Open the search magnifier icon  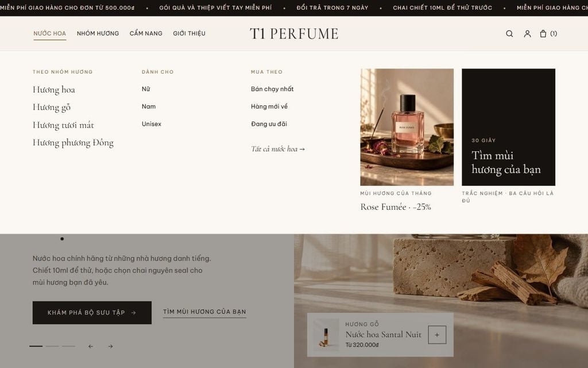click(x=509, y=34)
